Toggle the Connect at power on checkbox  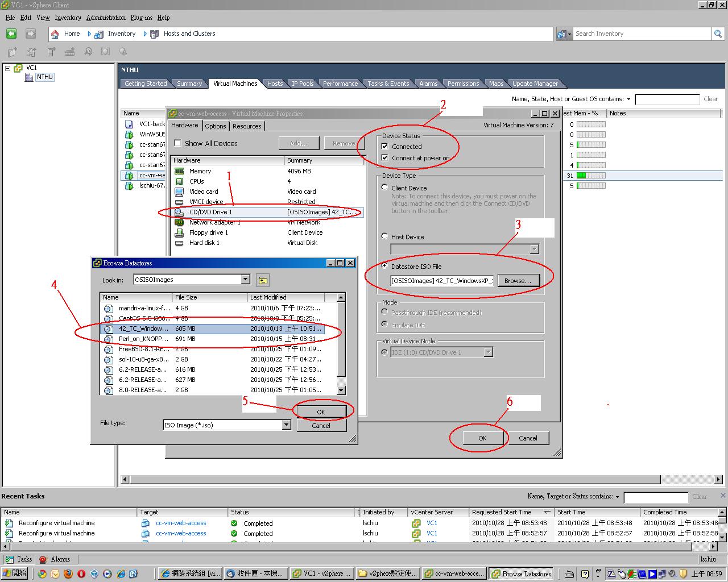tap(385, 158)
